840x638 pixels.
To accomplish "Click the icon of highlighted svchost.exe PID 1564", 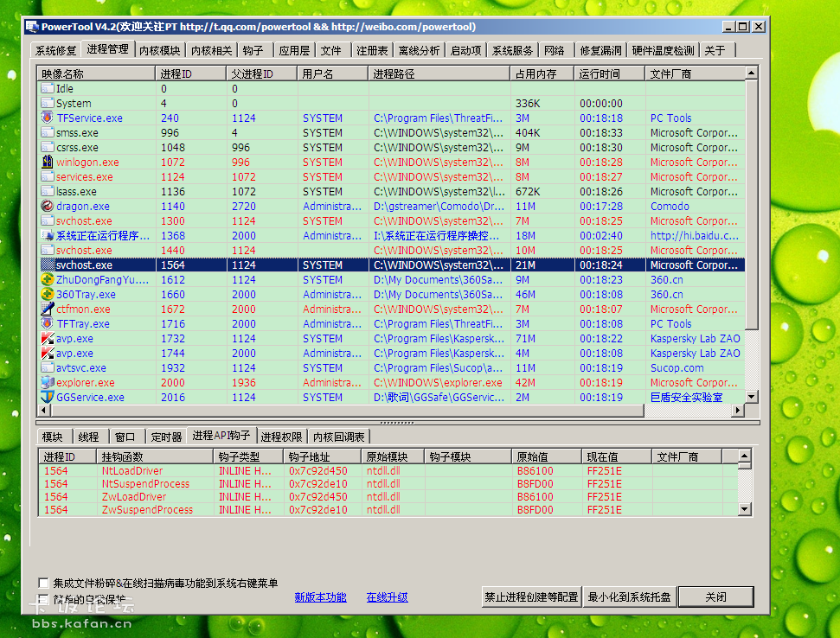I will [48, 265].
